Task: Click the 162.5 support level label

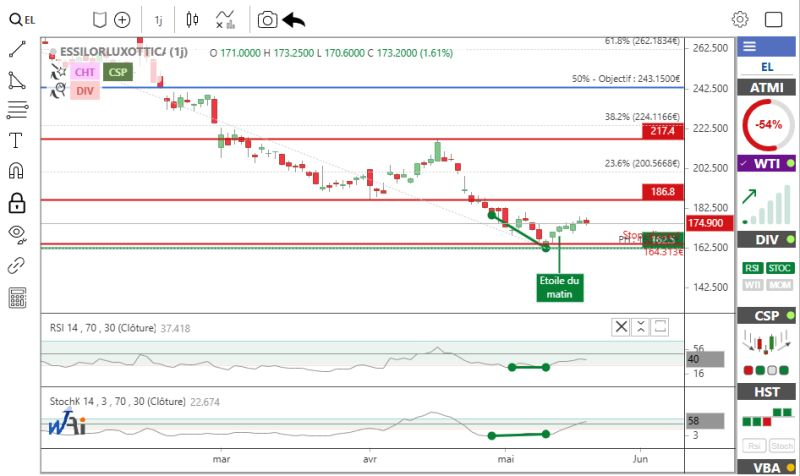Action: (x=662, y=240)
